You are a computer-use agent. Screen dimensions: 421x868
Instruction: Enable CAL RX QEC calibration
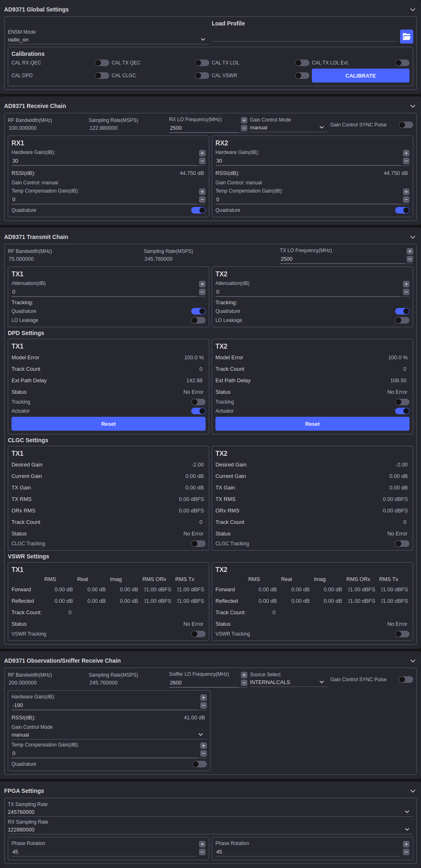[x=102, y=63]
